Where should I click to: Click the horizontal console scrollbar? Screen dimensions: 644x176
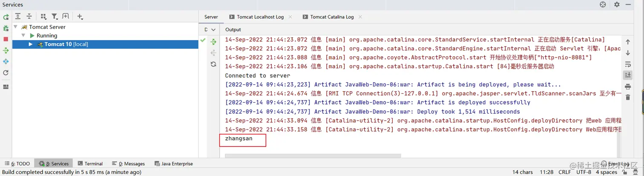pyautogui.click(x=313, y=156)
